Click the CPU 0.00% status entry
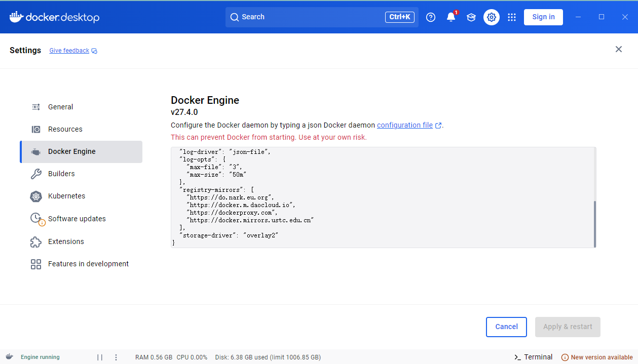 (x=192, y=357)
